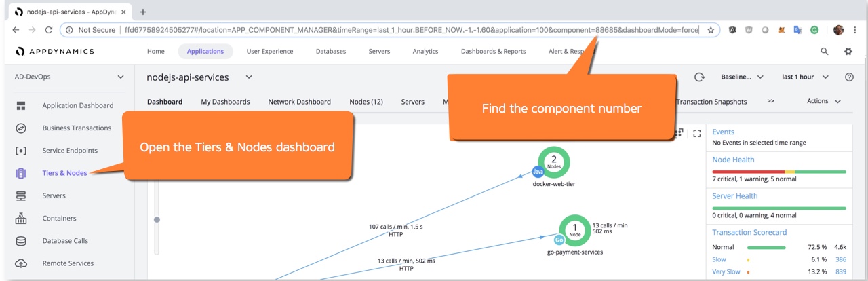The width and height of the screenshot is (868, 281).
Task: Open search with the magnifier icon
Action: [x=825, y=51]
